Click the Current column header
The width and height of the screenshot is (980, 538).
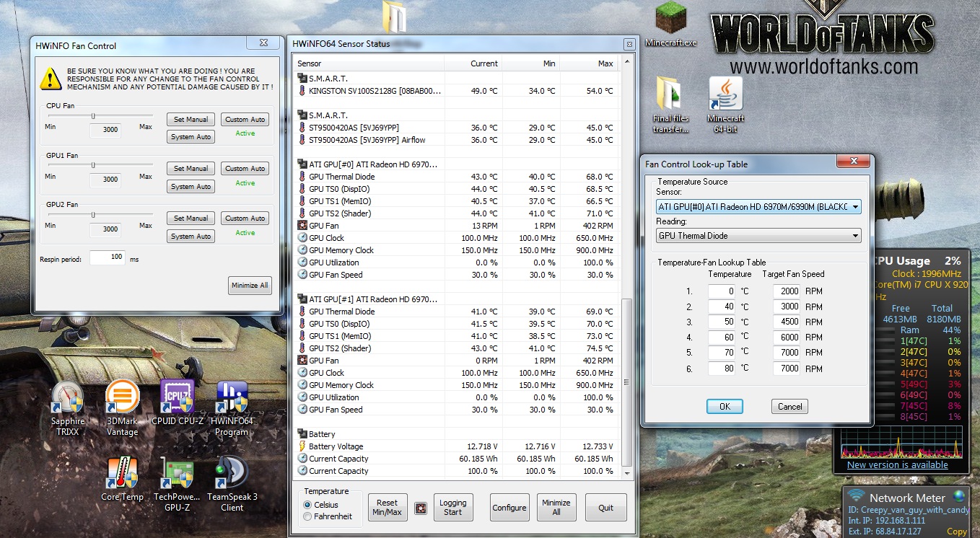[473, 63]
